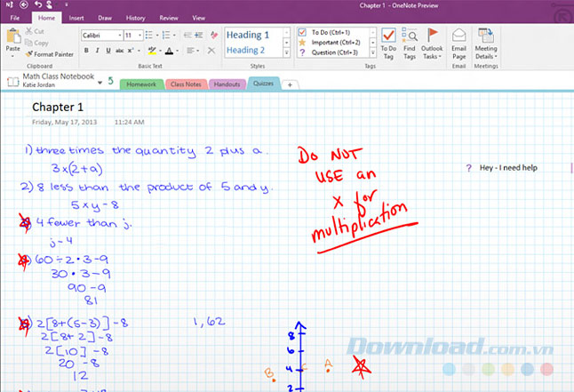Click the Back arrow in quick access toolbar
574x392 pixels.
click(x=24, y=4)
